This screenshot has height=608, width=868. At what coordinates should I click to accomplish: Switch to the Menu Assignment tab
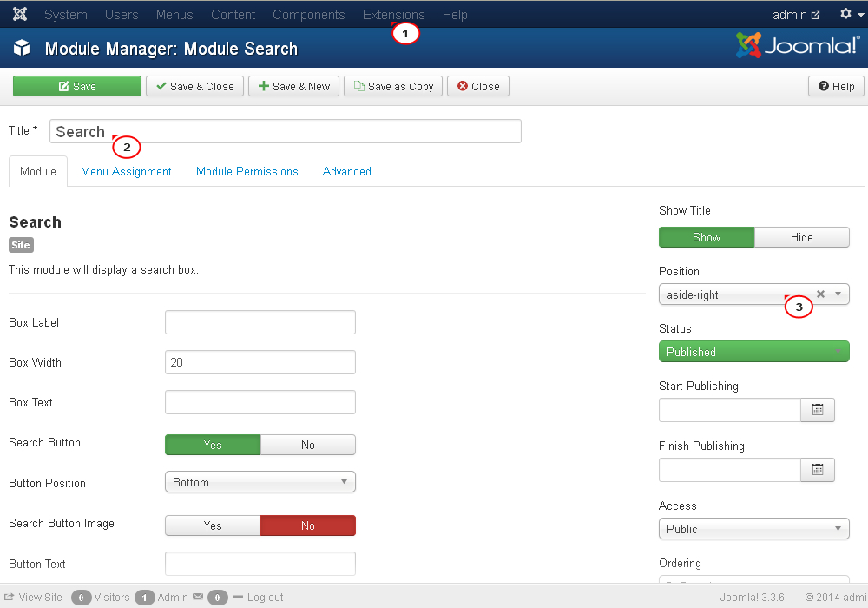(x=126, y=171)
